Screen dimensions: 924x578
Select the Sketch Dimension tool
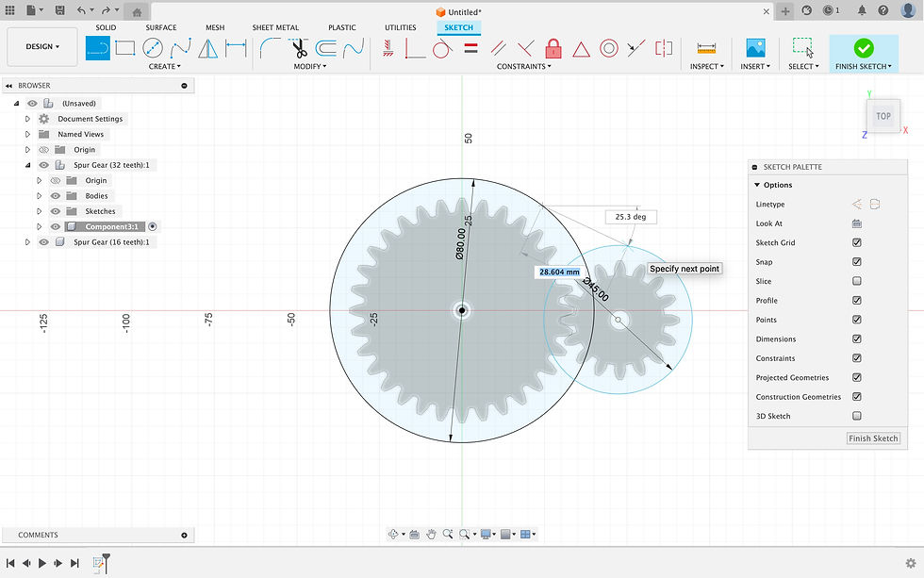236,48
